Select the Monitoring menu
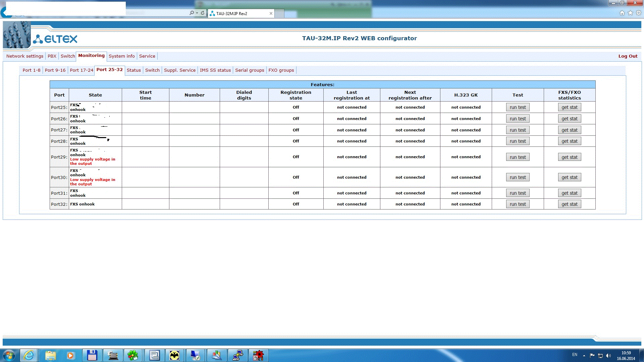 (91, 56)
